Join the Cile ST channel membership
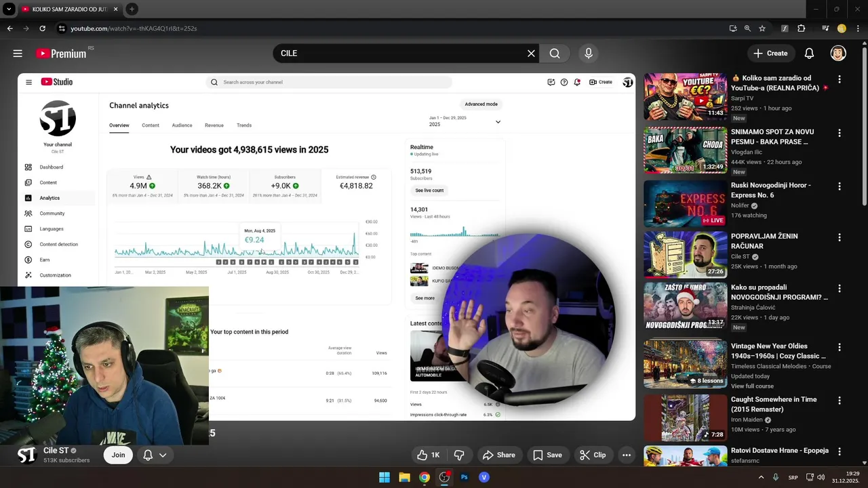Viewport: 868px width, 488px height. click(x=118, y=455)
